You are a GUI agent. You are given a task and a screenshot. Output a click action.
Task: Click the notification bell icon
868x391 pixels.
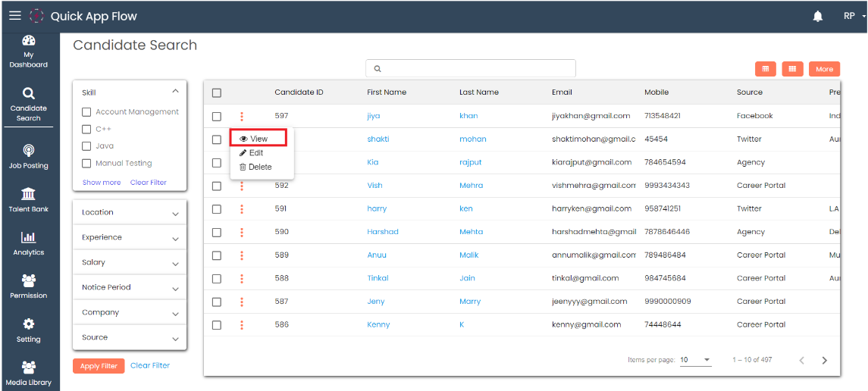tap(818, 16)
